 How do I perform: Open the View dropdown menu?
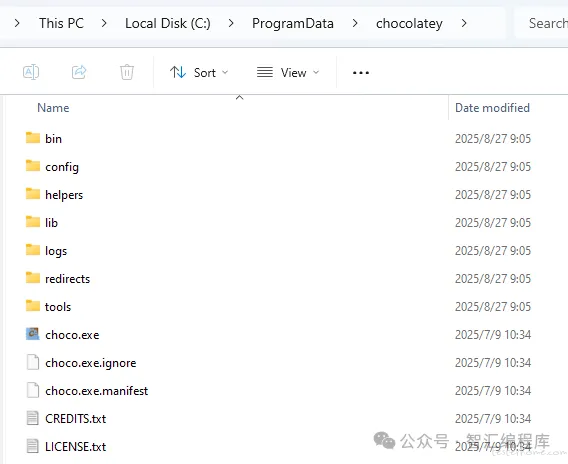coord(288,72)
